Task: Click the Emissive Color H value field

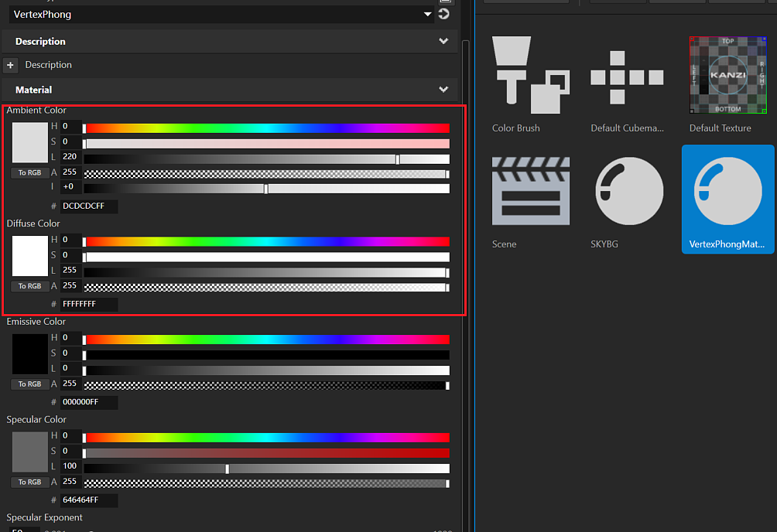Action: (x=71, y=338)
